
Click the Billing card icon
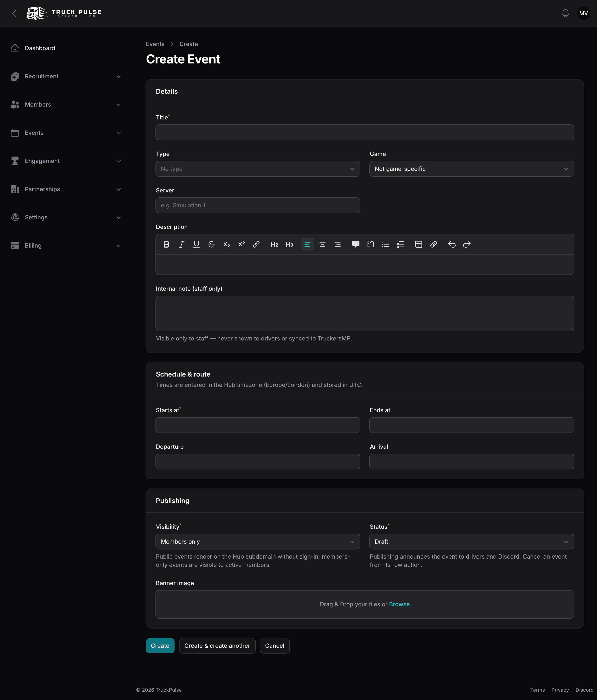(x=15, y=246)
